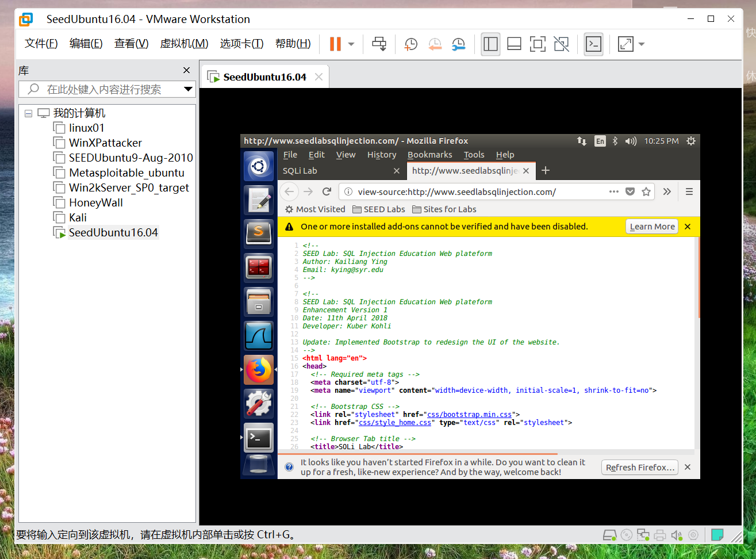Open the Terminal from the dock
The height and width of the screenshot is (559, 756).
click(x=259, y=438)
